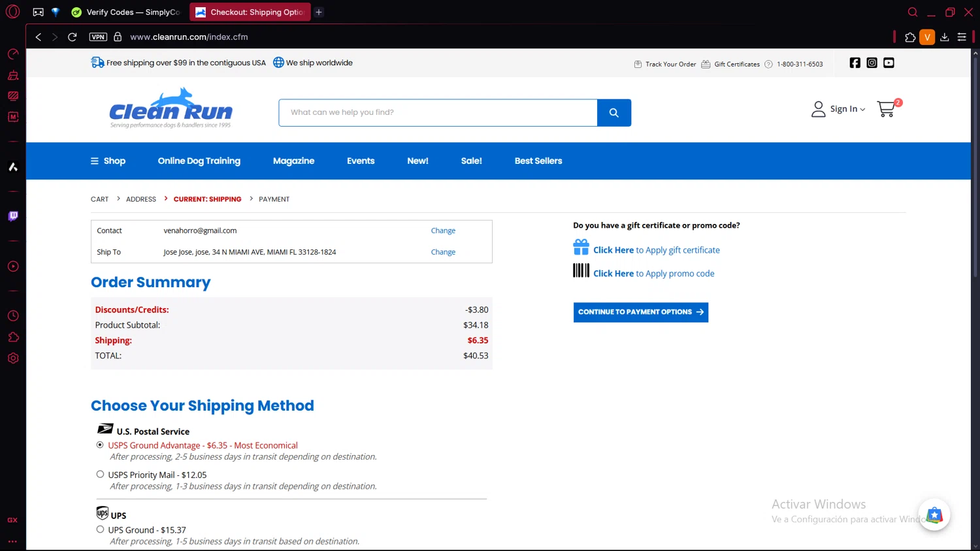Go to CART breadcrumb step
The image size is (980, 551).
(100, 199)
